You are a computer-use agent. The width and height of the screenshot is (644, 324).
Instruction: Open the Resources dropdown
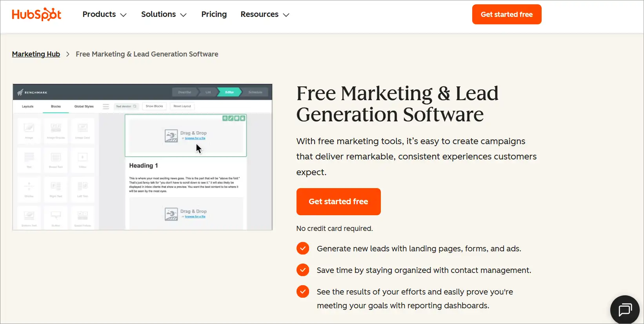(x=265, y=15)
